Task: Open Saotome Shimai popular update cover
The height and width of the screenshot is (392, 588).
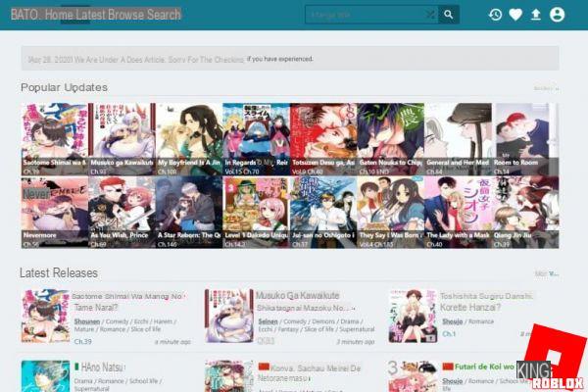Action: pos(54,139)
